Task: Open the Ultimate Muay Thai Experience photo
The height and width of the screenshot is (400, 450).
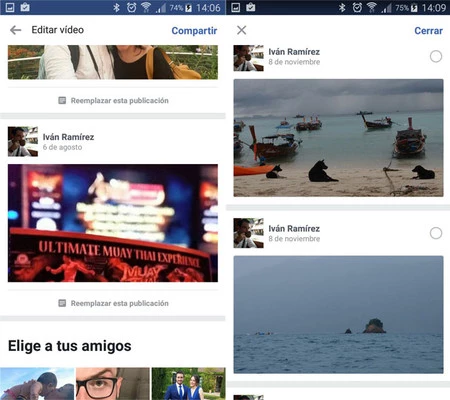Action: point(113,223)
